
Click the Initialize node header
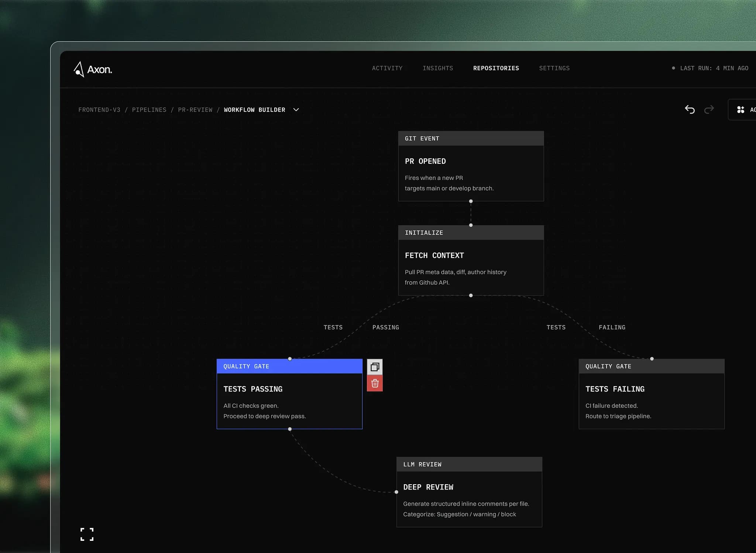471,233
